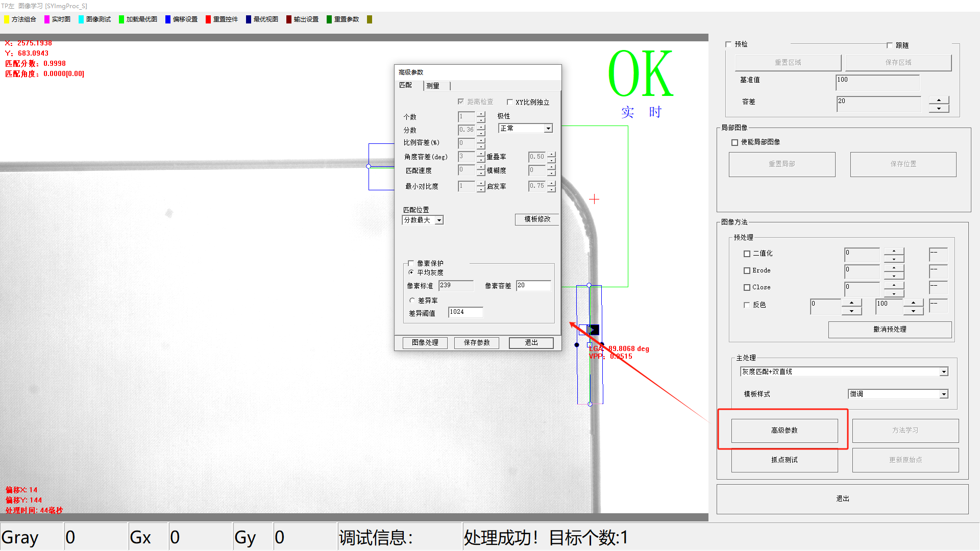Viewport: 980px width, 551px height.
Task: Open 输出设置 output settings
Action: tap(306, 19)
